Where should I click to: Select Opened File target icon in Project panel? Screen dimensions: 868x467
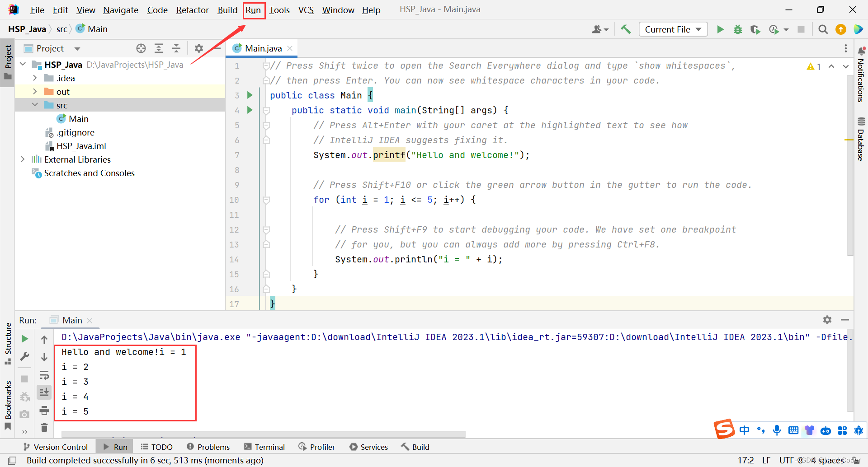(141, 48)
